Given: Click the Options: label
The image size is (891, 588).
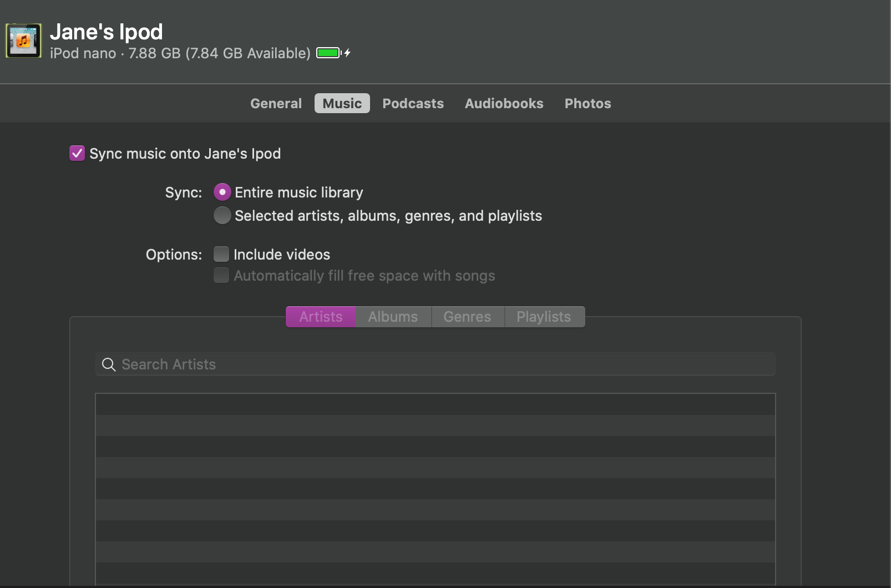Looking at the screenshot, I should (x=174, y=255).
